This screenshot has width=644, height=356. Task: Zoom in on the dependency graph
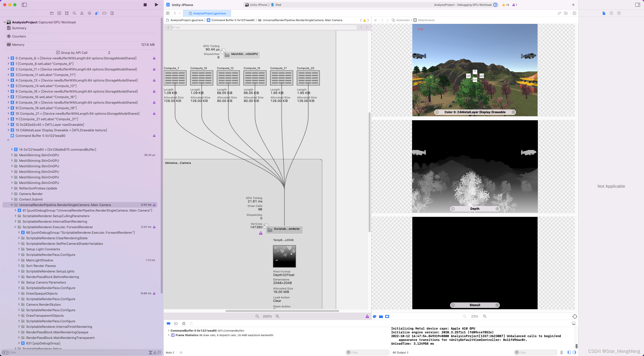277,316
